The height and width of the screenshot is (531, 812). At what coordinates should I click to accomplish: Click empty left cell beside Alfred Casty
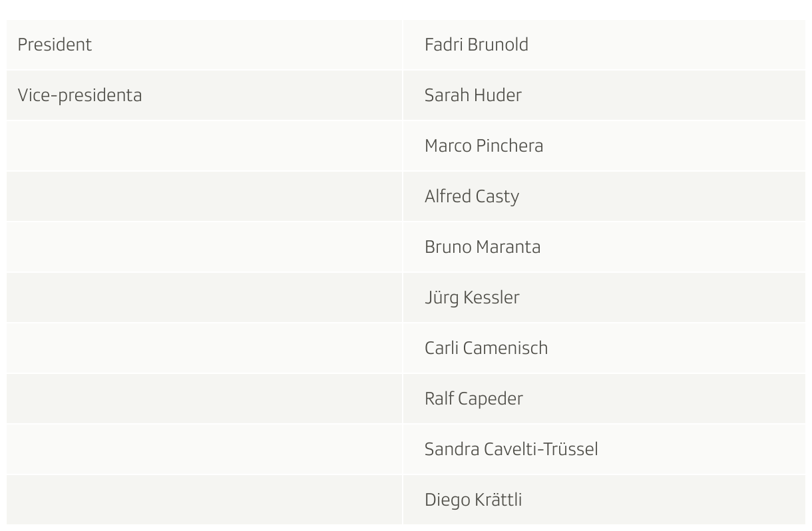point(204,196)
